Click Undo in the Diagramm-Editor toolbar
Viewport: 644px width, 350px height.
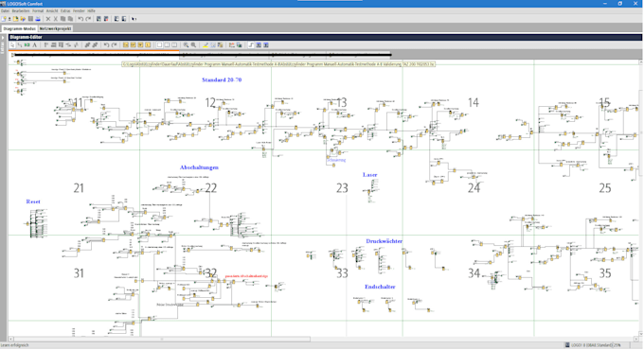click(106, 45)
